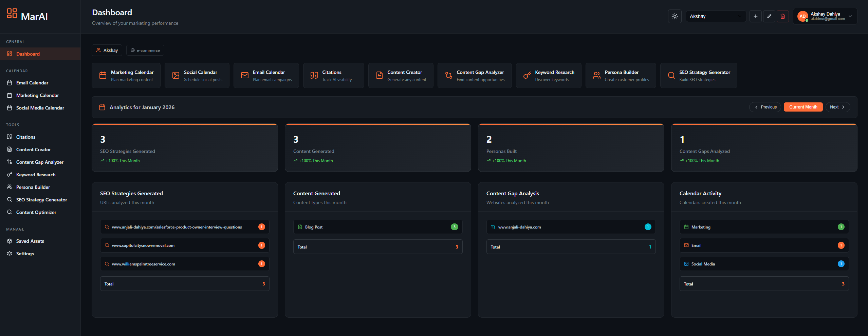This screenshot has height=336, width=868.
Task: Toggle the light/dark theme sun icon
Action: (x=675, y=16)
